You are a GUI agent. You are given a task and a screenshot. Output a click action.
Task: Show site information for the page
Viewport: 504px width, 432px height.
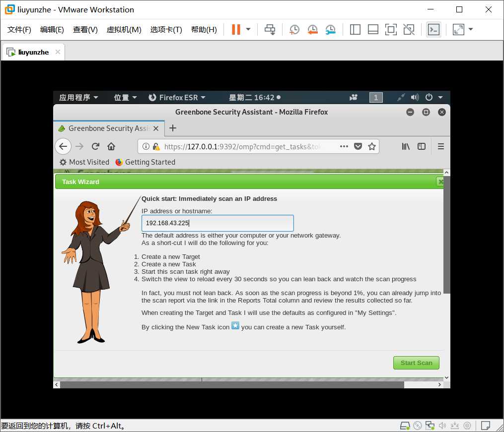point(146,147)
